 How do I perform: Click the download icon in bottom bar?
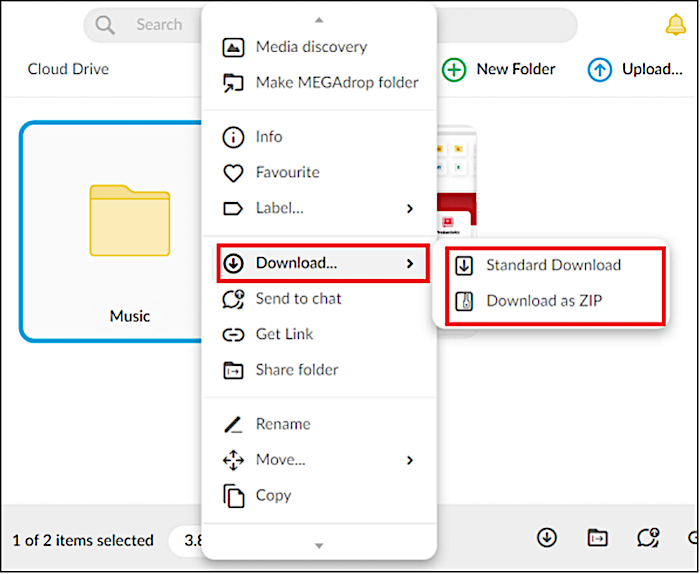[546, 538]
